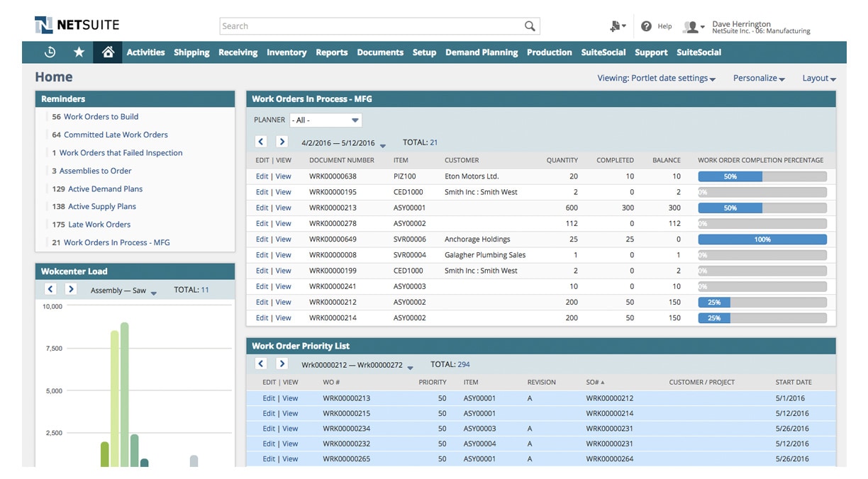Open the Production menu

[x=550, y=52]
